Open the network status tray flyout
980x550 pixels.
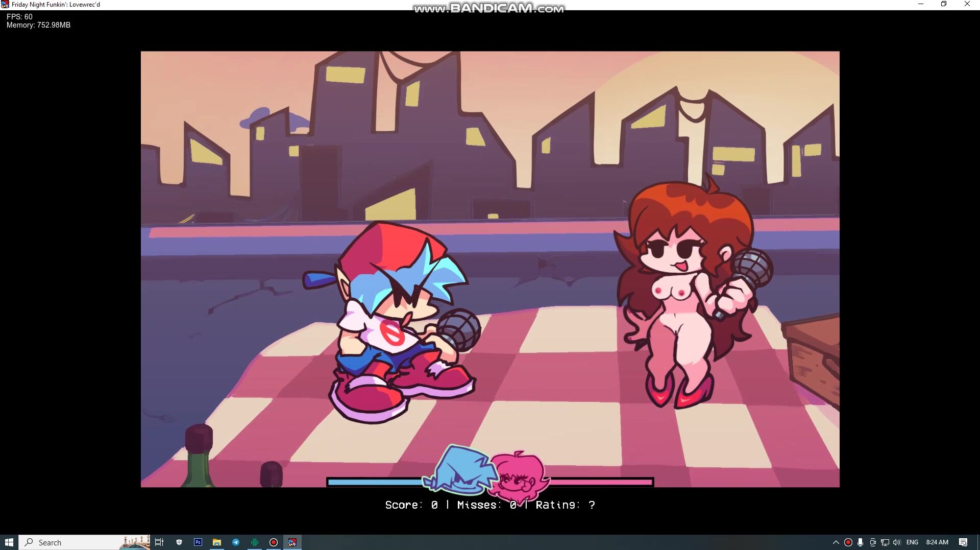click(885, 542)
